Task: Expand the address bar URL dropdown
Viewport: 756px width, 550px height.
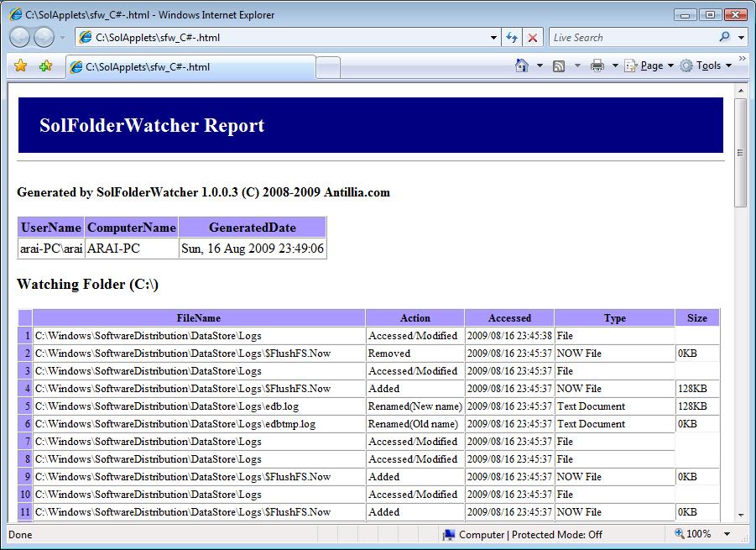Action: coord(493,38)
